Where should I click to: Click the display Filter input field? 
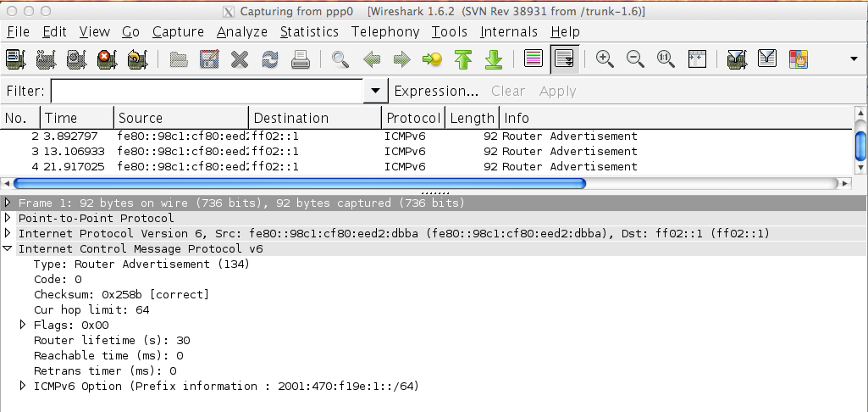207,91
